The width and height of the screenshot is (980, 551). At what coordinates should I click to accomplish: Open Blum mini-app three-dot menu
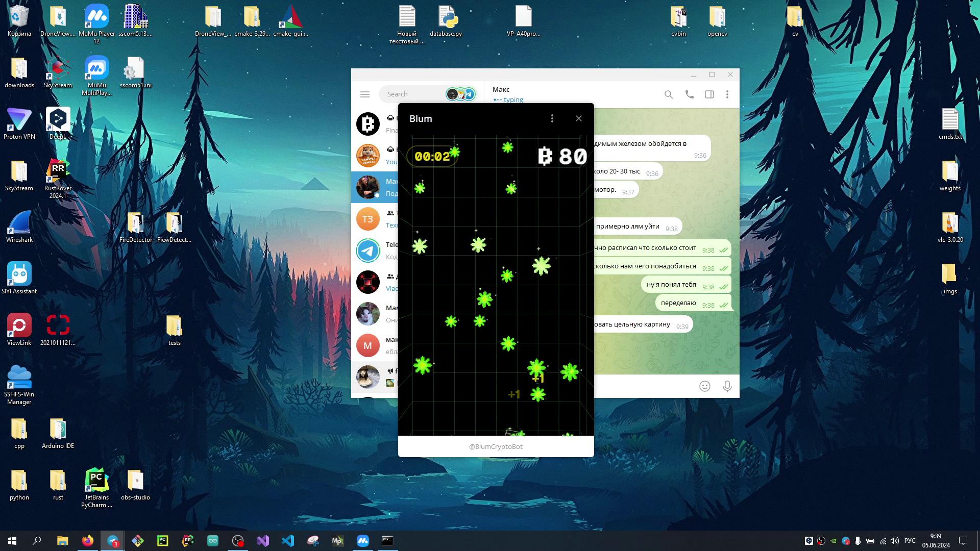click(552, 118)
